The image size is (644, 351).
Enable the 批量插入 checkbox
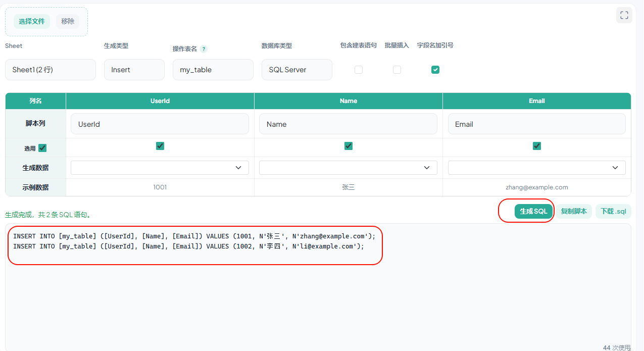(x=397, y=70)
